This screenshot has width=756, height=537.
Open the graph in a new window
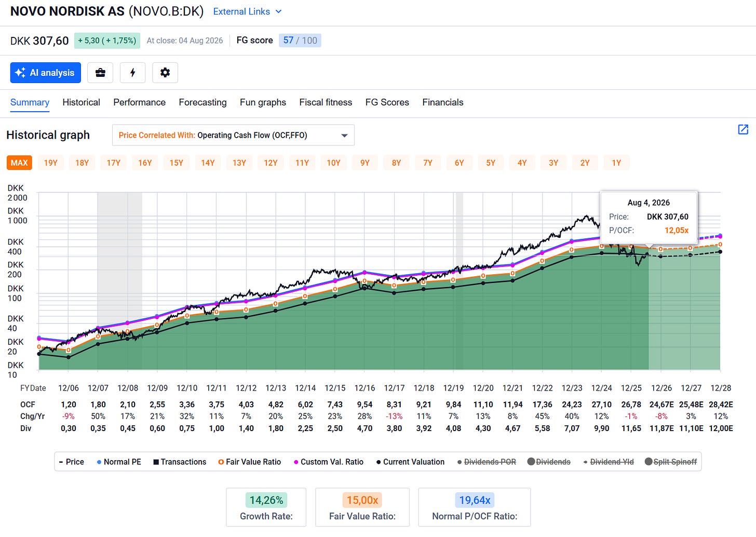(x=743, y=129)
